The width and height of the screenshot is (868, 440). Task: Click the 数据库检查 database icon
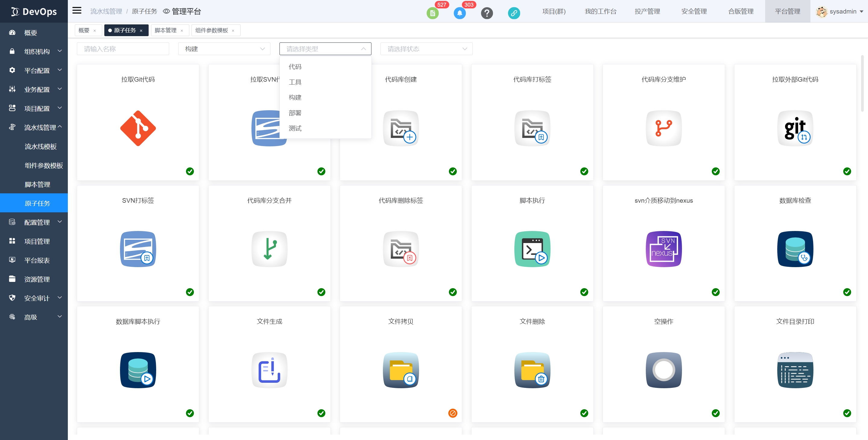(795, 249)
